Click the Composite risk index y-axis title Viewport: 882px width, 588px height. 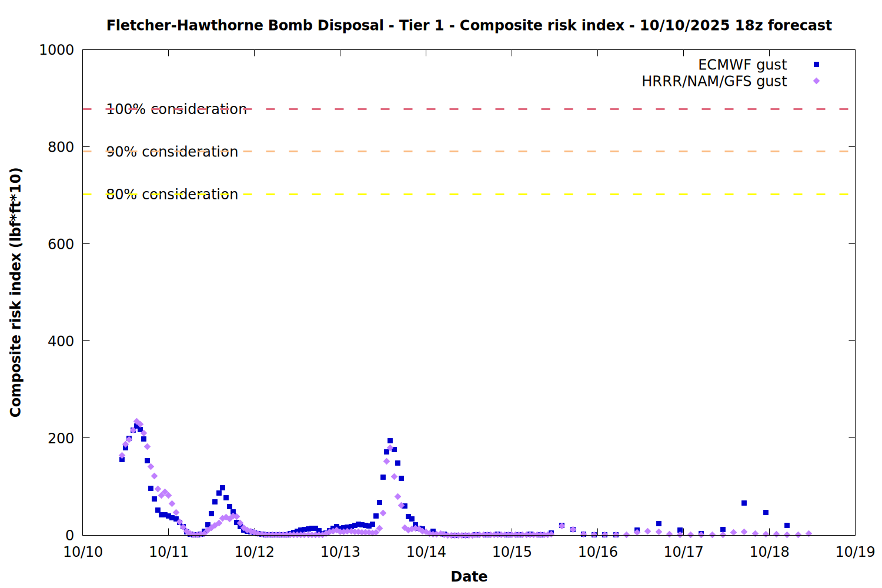tap(16, 292)
